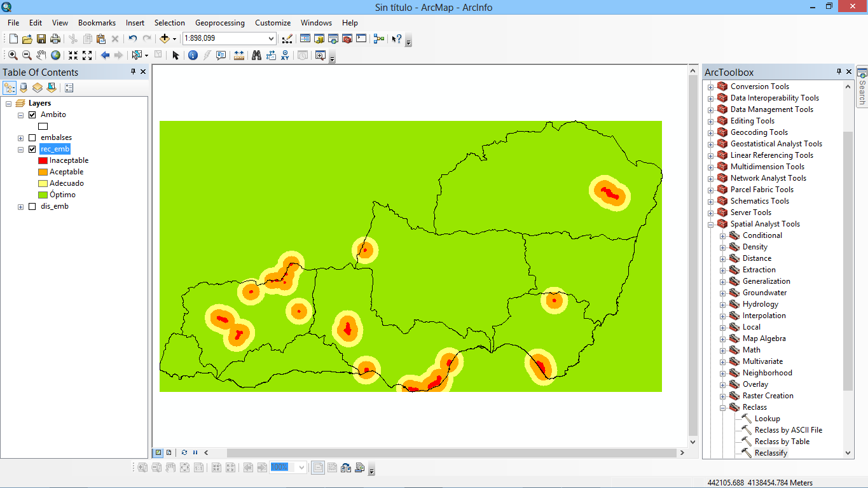The width and height of the screenshot is (868, 488).
Task: Collapse the Spatial Analyst Tools toolbox
Action: pos(710,224)
